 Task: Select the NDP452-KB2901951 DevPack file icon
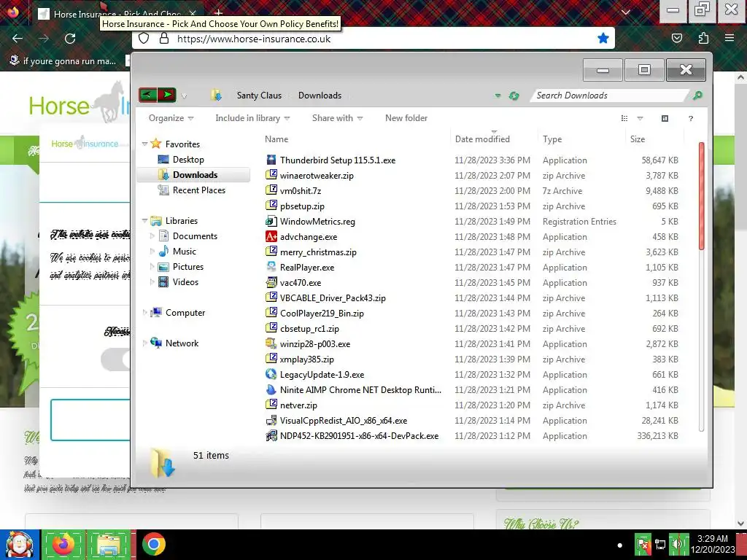[271, 436]
